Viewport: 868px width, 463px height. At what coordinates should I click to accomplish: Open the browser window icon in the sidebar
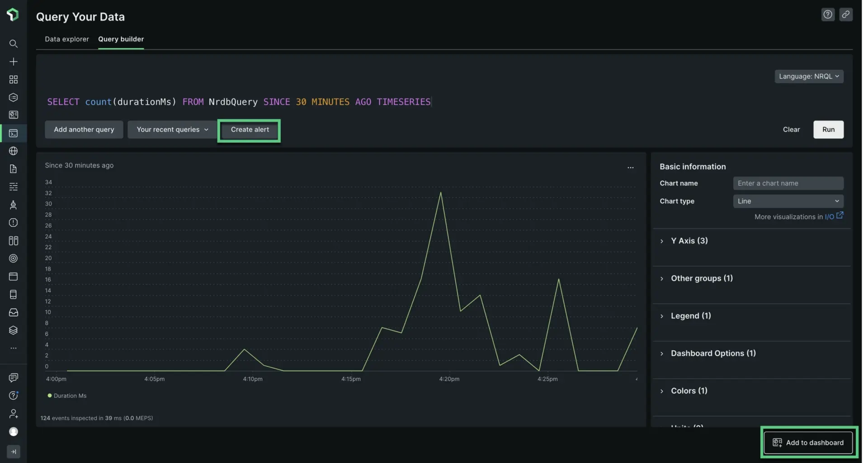tap(14, 276)
